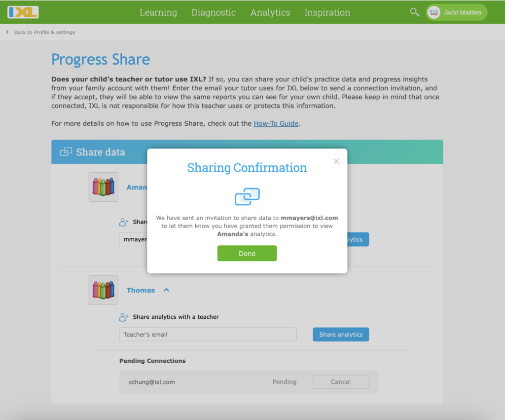Click Jacki Madden's profile avatar icon

pos(434,12)
